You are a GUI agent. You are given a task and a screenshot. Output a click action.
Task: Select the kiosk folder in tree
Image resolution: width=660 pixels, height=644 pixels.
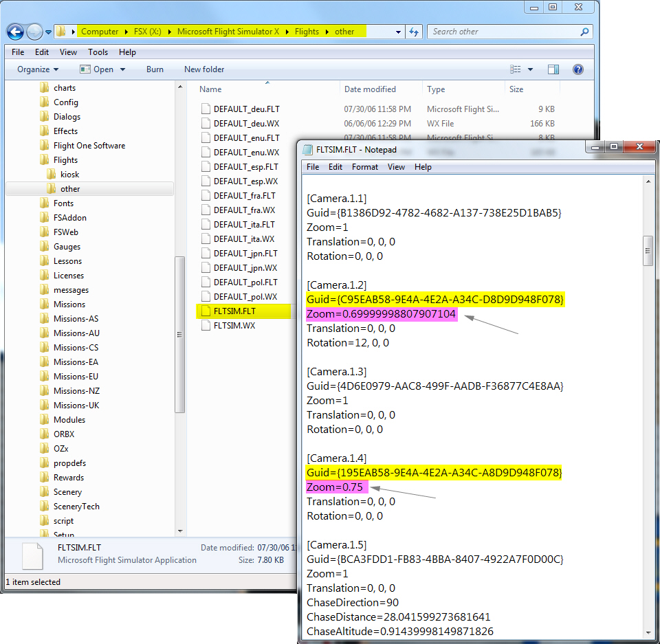[x=69, y=175]
